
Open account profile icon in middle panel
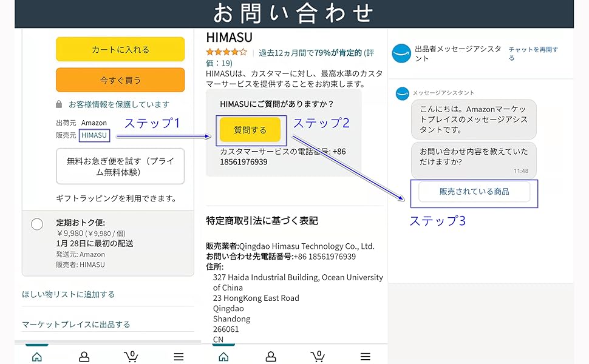click(x=271, y=357)
